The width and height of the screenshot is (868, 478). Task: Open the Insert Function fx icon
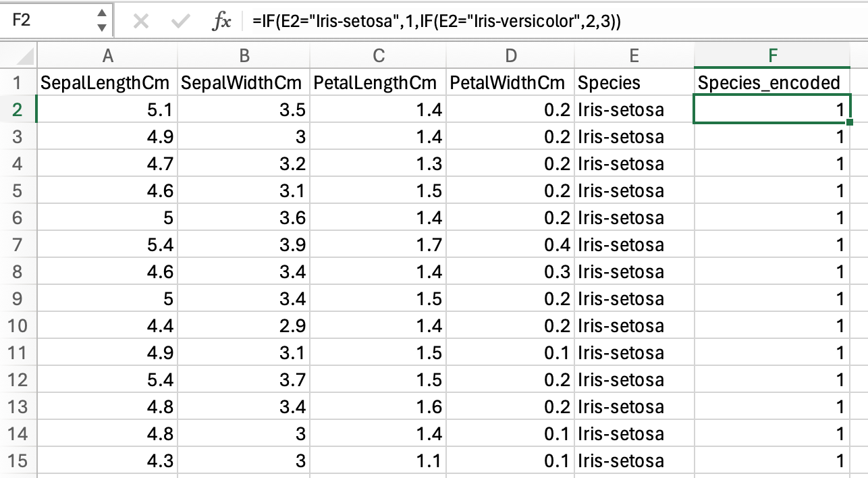(x=221, y=22)
